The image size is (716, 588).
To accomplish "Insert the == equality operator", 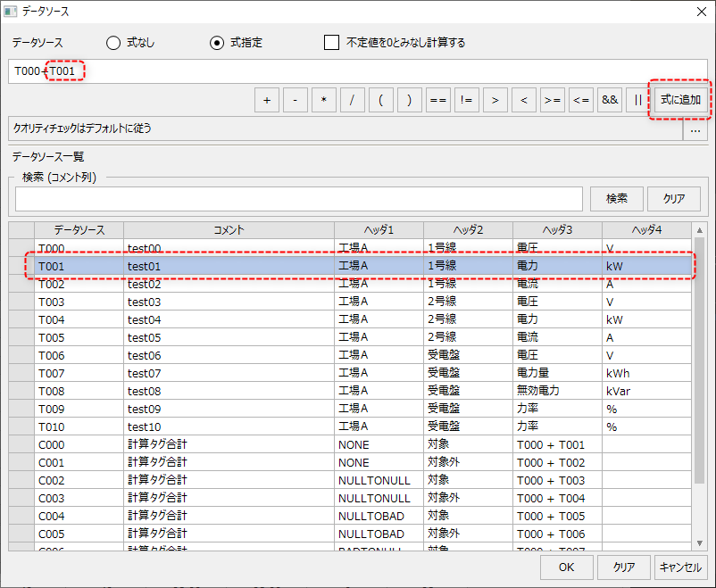I will (x=437, y=101).
